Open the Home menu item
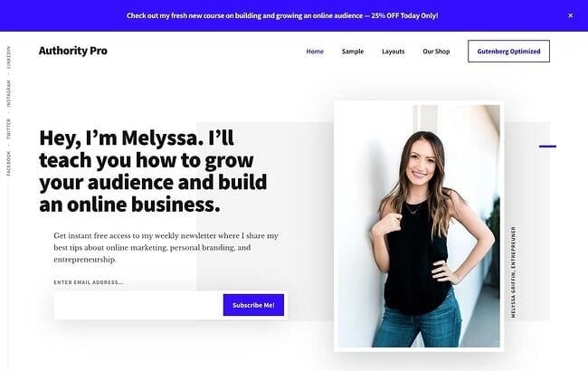This screenshot has height=371, width=588. point(315,52)
